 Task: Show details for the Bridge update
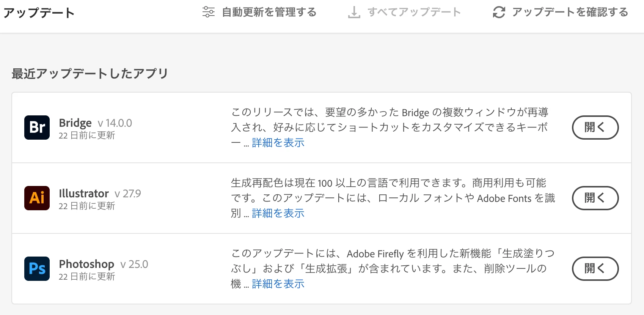(x=278, y=143)
